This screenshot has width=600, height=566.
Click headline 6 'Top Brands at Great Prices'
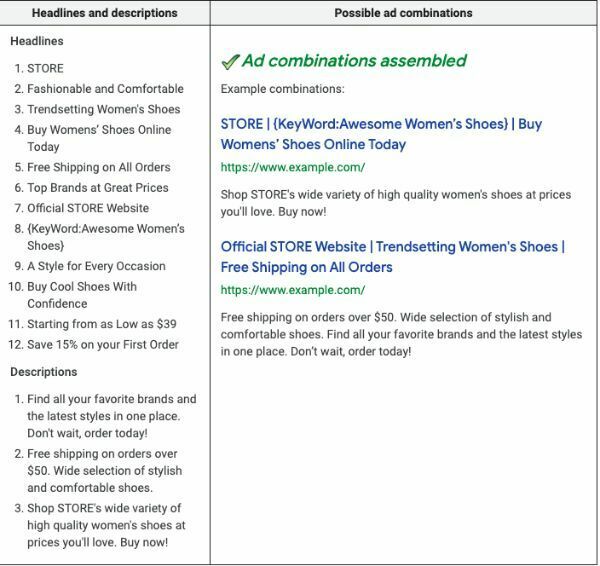coord(98,187)
